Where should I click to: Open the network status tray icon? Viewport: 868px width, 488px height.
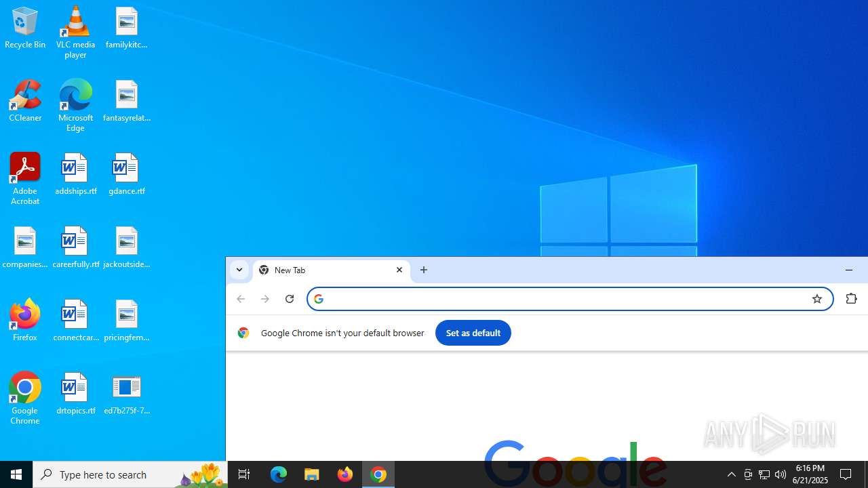764,474
